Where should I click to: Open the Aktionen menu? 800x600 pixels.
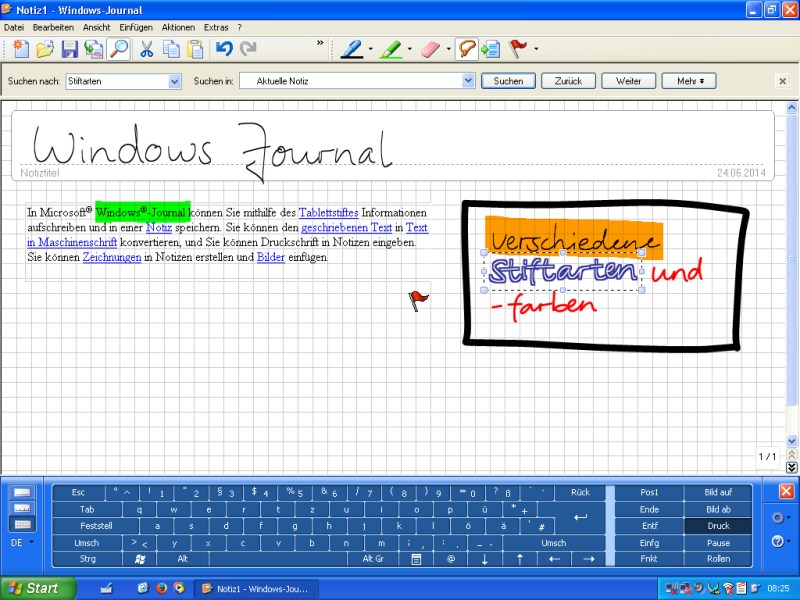click(178, 28)
